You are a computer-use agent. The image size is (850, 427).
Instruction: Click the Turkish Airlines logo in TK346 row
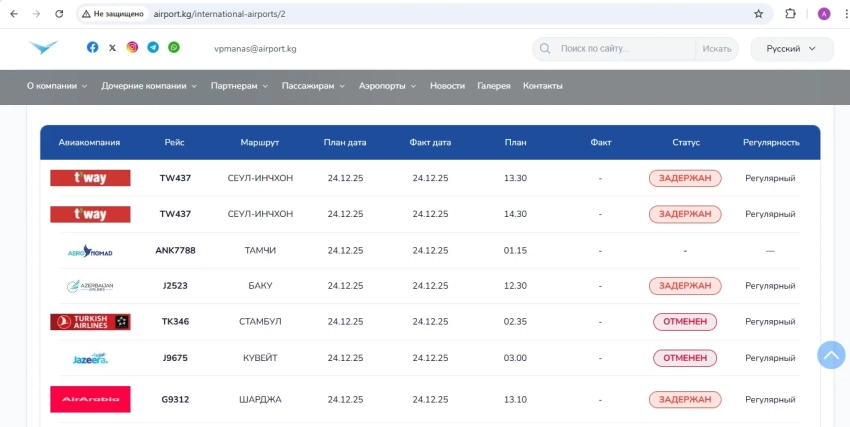click(x=90, y=322)
